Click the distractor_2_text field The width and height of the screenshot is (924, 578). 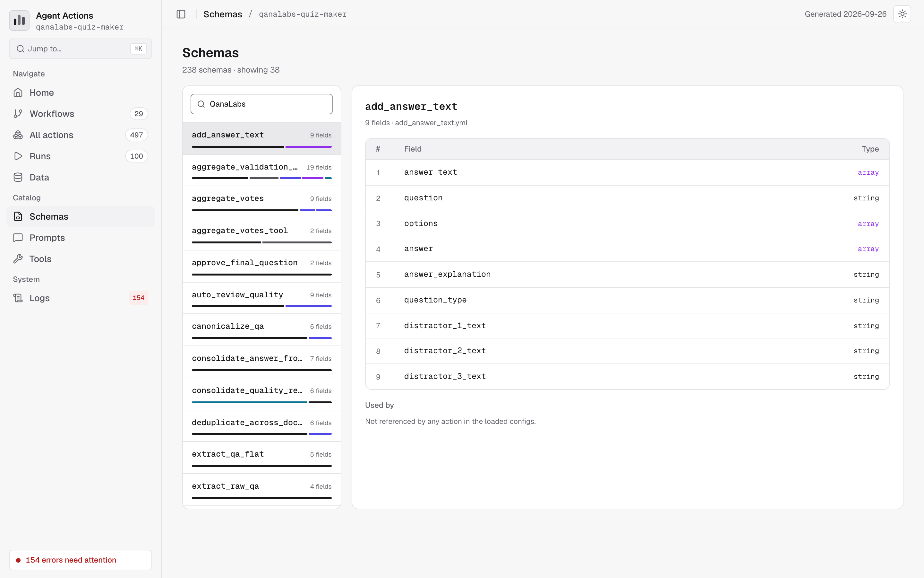click(445, 351)
